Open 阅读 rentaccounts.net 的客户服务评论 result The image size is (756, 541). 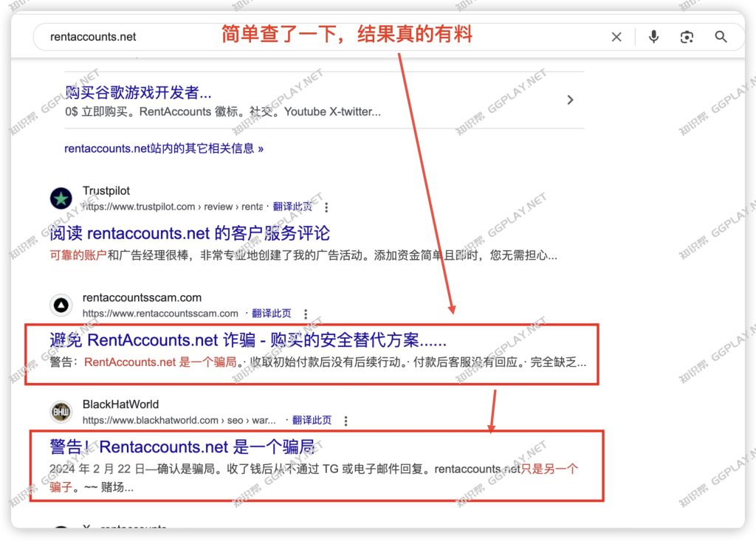click(x=190, y=234)
